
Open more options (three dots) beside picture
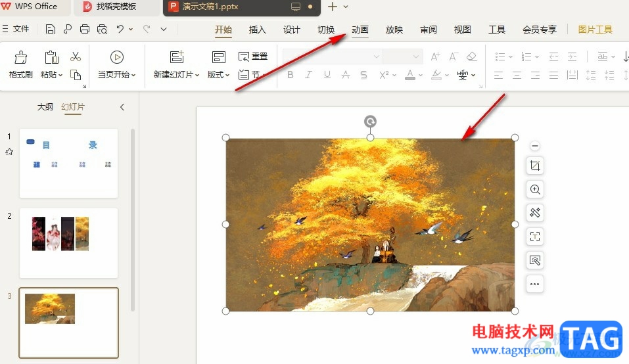535,284
